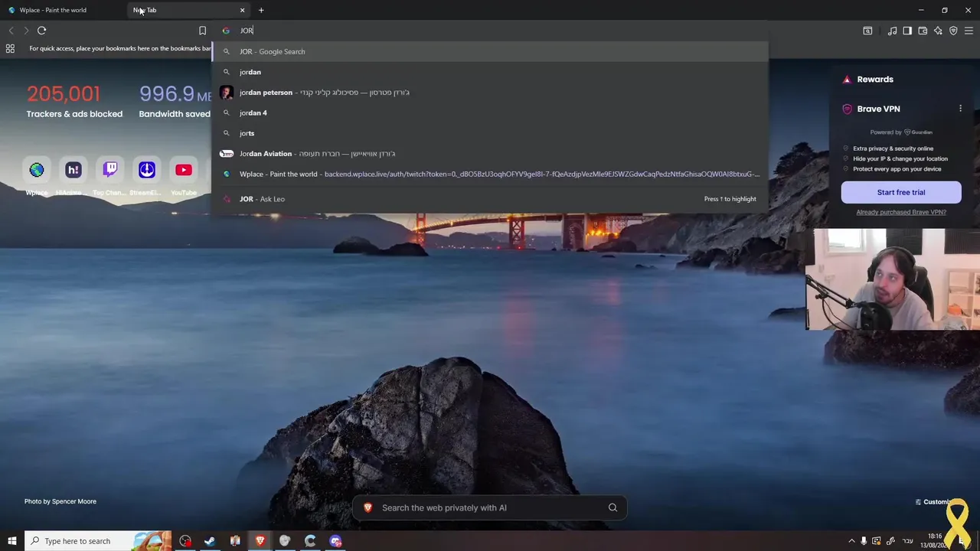Image resolution: width=980 pixels, height=551 pixels.
Task: Go back with the back arrow
Action: tap(11, 31)
